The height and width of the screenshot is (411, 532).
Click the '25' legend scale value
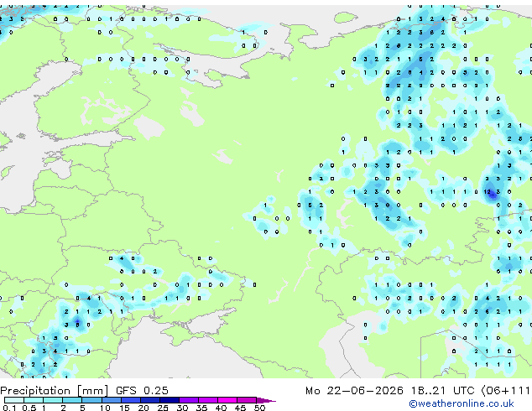tap(163, 408)
